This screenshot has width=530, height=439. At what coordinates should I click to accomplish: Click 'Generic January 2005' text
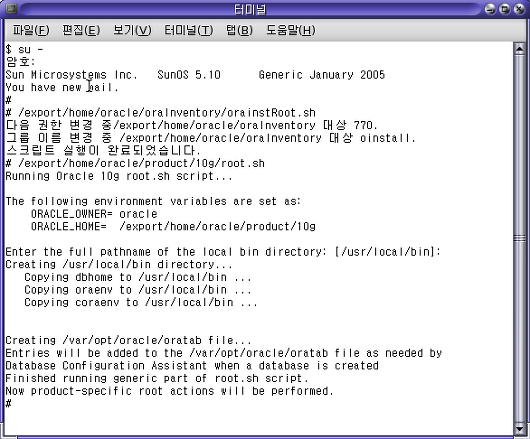[322, 75]
